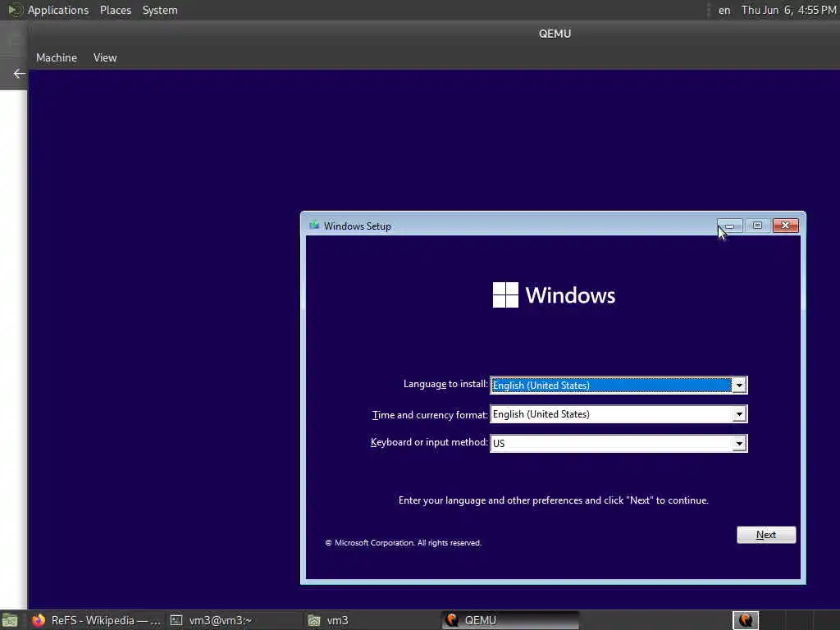Click the terminal icon in taskbar
This screenshot has width=840, height=630.
pos(176,620)
